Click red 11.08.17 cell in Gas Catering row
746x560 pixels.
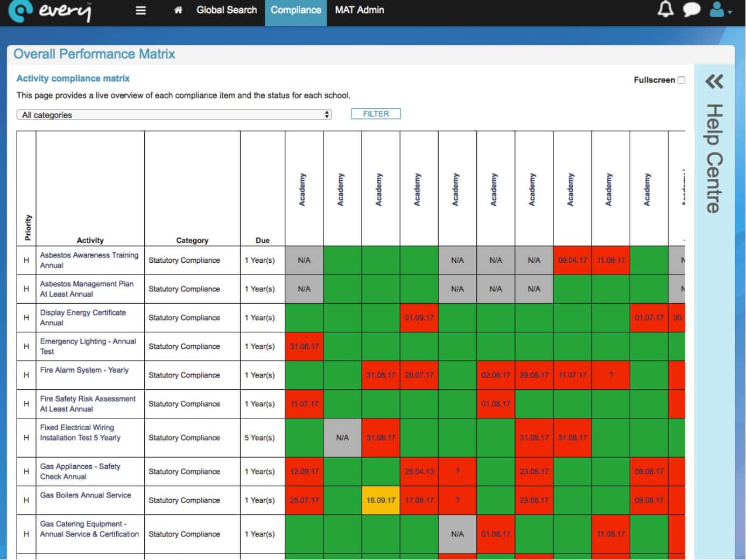click(x=610, y=534)
